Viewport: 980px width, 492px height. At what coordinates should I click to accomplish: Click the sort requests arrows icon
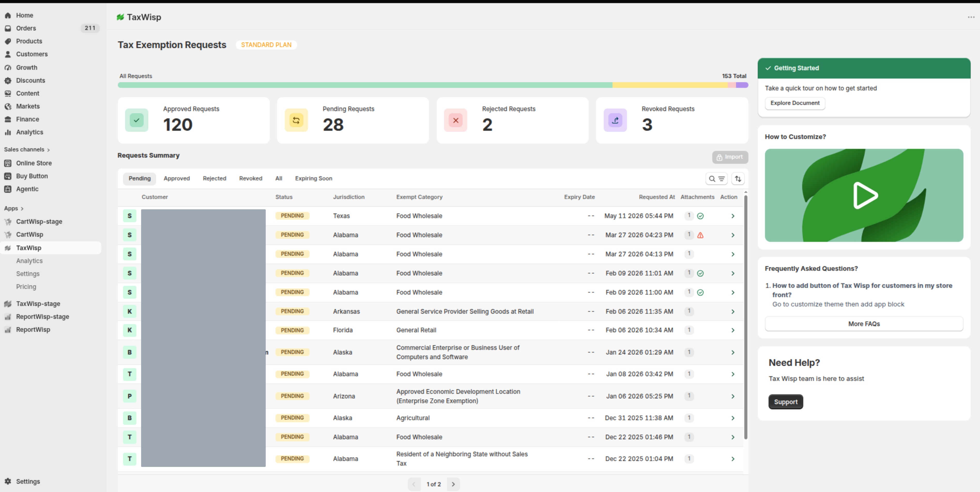pyautogui.click(x=738, y=179)
